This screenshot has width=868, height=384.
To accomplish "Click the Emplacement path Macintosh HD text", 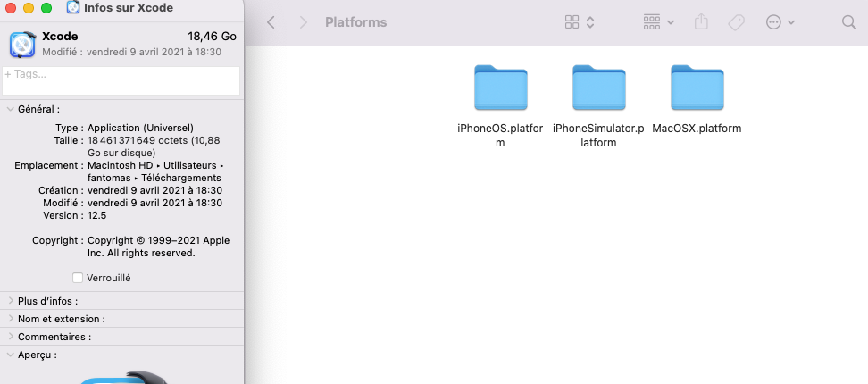I will [x=121, y=165].
